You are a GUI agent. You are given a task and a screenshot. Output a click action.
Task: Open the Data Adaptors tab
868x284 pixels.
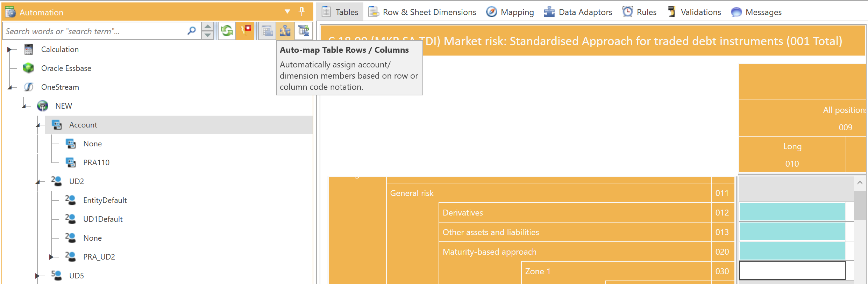point(578,12)
